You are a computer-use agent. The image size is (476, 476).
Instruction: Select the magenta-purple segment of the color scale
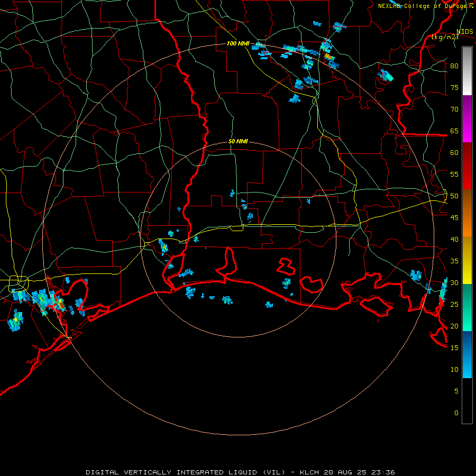click(x=467, y=118)
